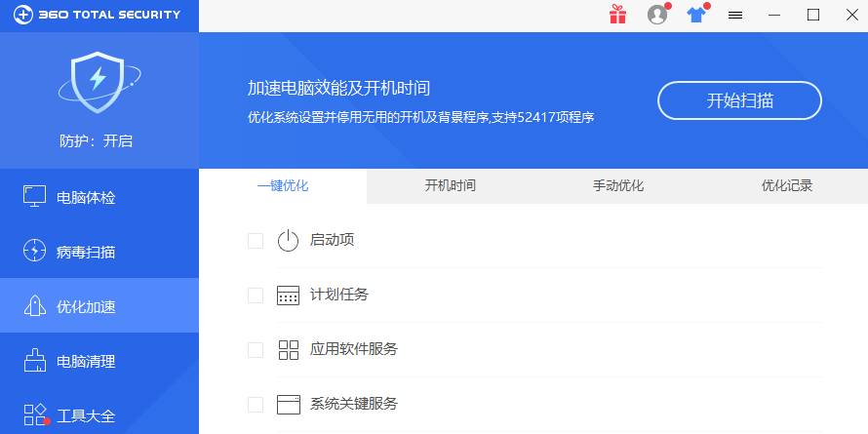Check the 启动项 checkbox
This screenshot has height=434, width=868.
point(256,240)
